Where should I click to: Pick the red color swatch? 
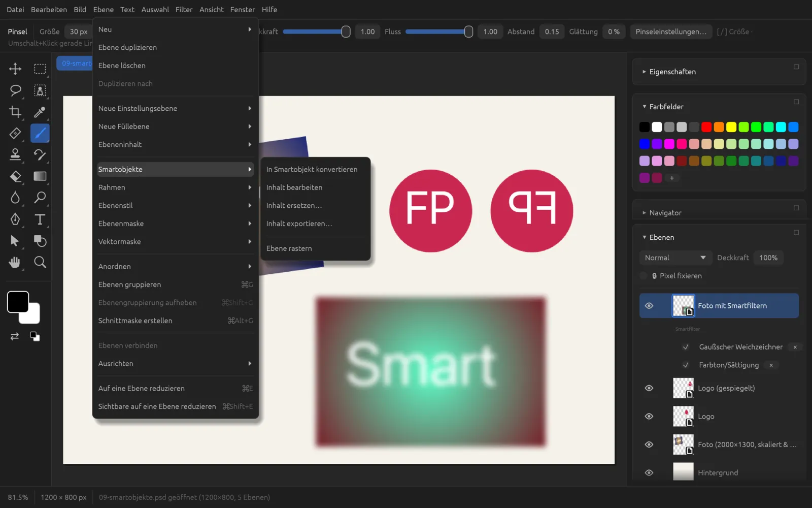pos(706,127)
